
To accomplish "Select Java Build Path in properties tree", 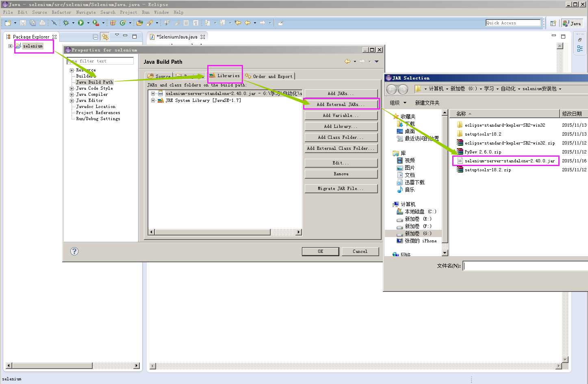I will (94, 82).
